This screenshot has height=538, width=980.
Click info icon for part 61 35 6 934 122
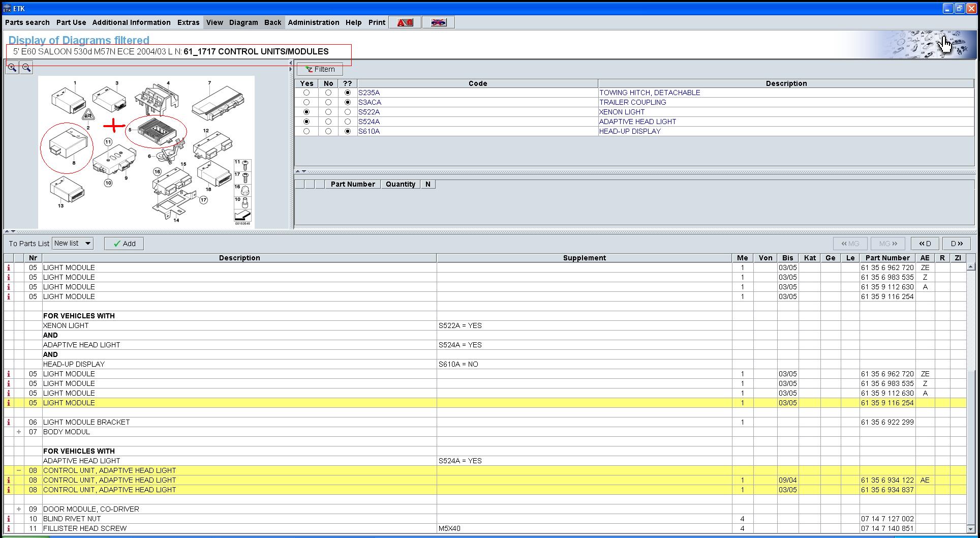[x=9, y=480]
